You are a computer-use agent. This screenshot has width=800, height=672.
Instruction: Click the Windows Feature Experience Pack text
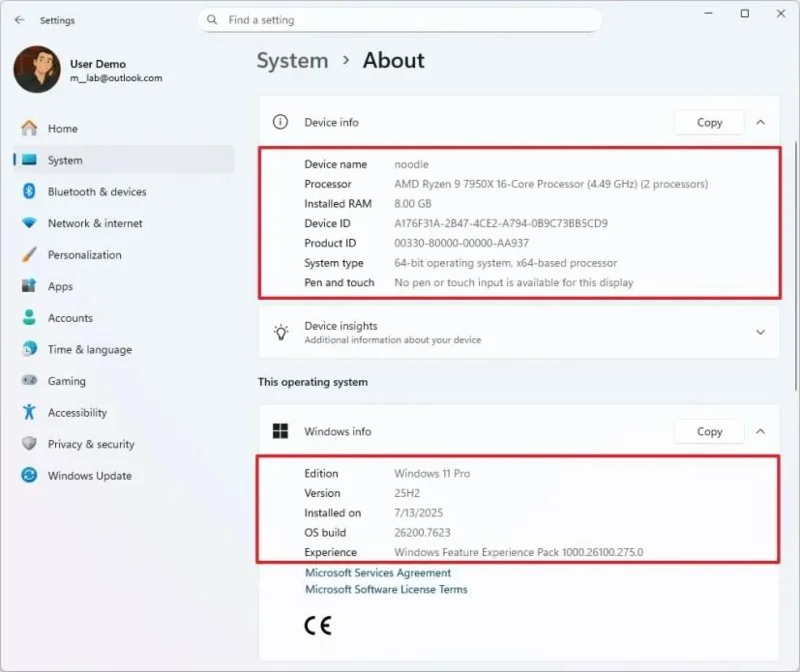pos(518,552)
